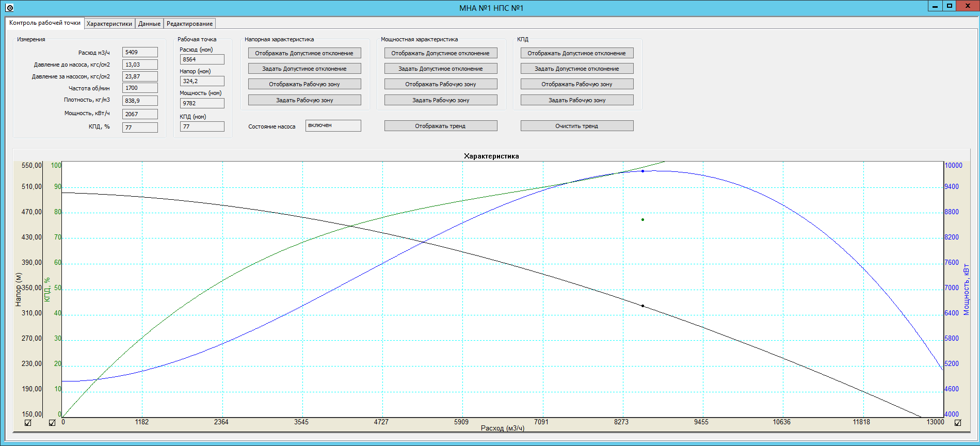
Task: Click the Плотность field showing 838,9
Action: [x=140, y=101]
